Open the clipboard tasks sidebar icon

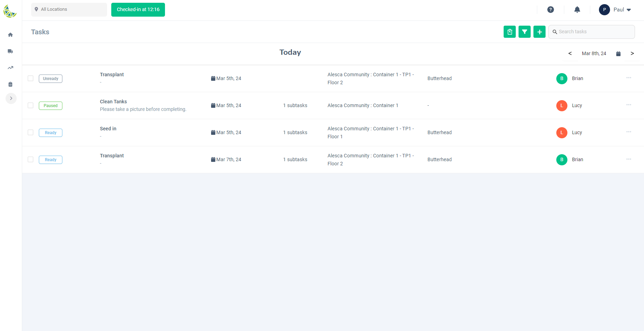pos(10,84)
